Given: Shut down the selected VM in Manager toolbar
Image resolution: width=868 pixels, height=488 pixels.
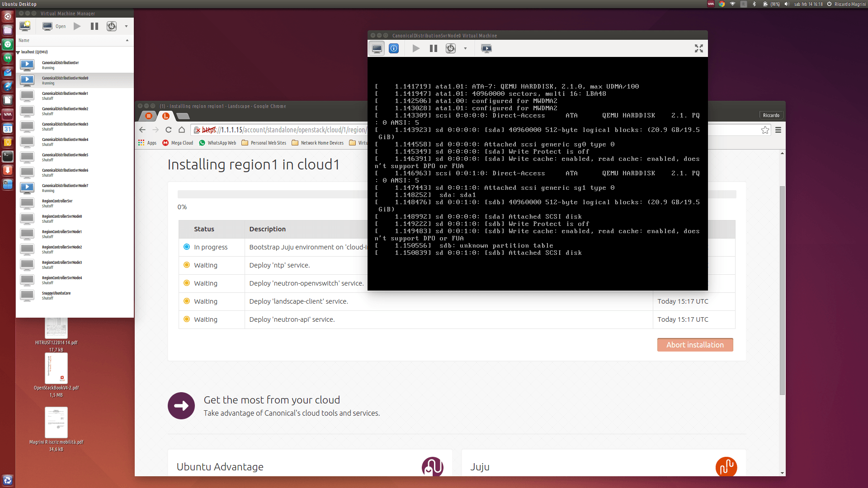Looking at the screenshot, I should 112,26.
